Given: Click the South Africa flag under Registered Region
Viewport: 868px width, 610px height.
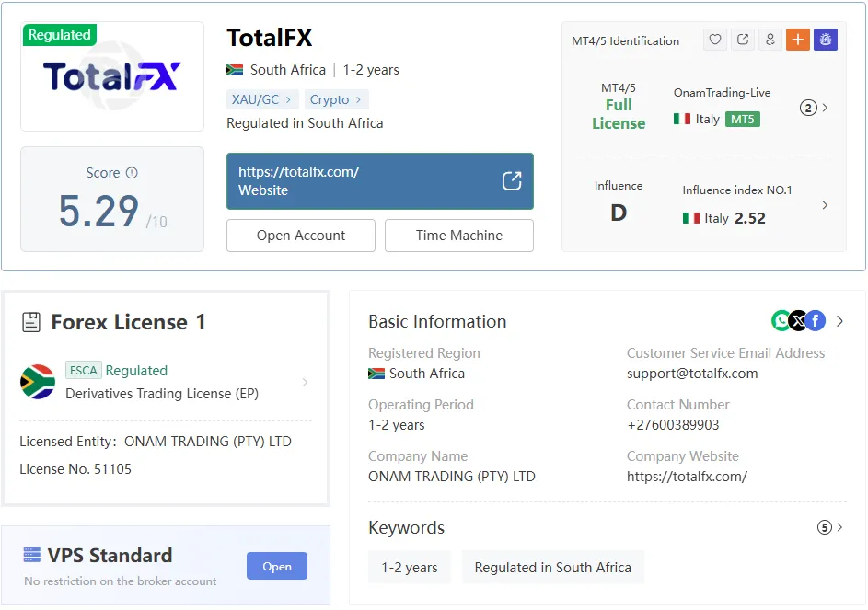Looking at the screenshot, I should tap(376, 374).
